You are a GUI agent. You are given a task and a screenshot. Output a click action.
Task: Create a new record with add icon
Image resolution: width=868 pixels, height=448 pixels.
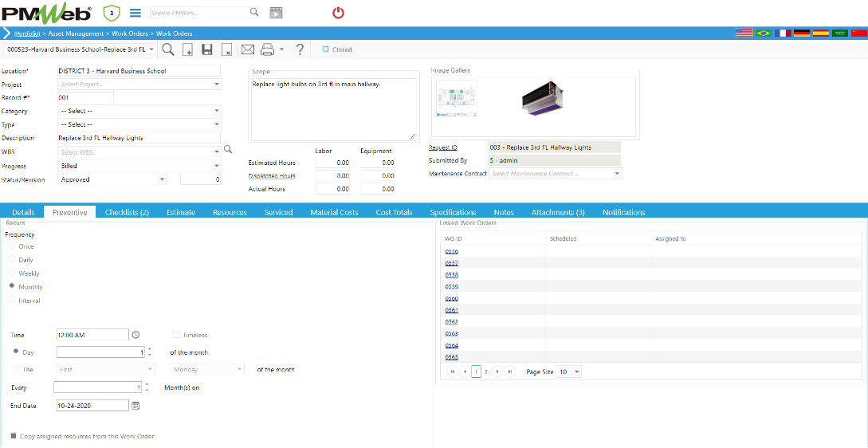point(187,50)
